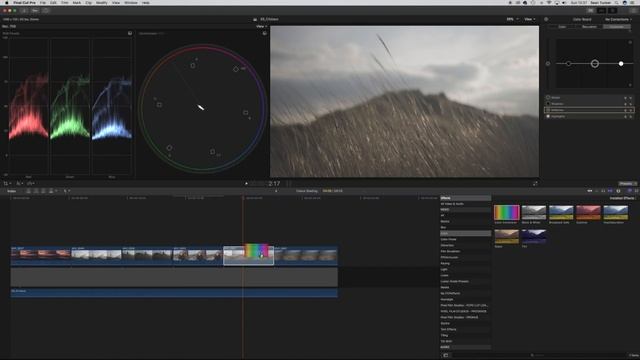Open the Retime speed dropdown
This screenshot has height=360, width=640.
click(x=31, y=184)
